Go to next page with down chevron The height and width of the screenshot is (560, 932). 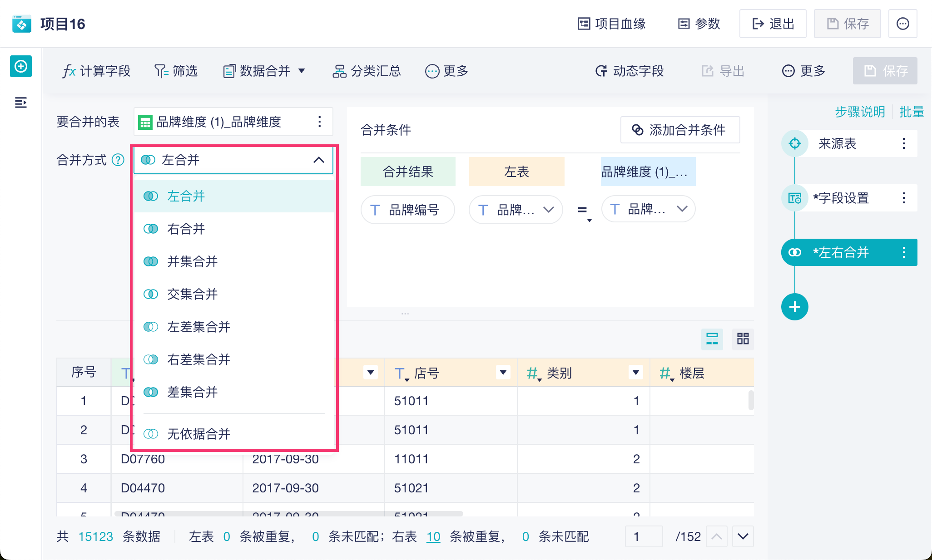coord(743,536)
